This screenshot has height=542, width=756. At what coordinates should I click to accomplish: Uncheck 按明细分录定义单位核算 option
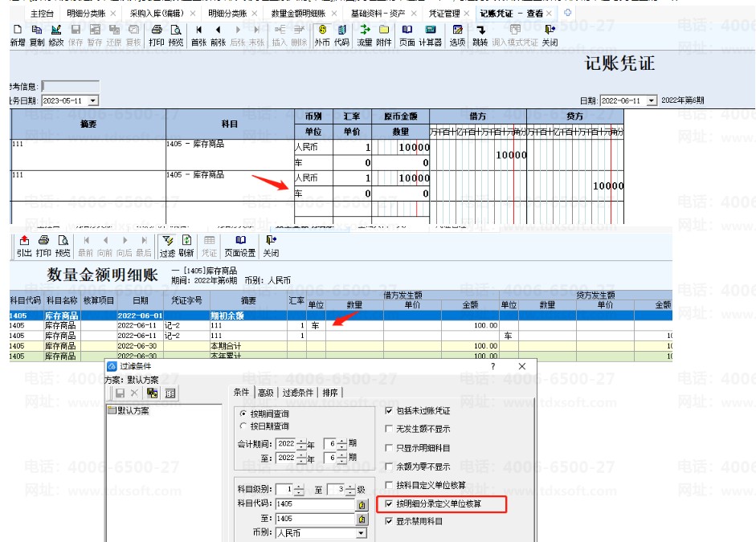tap(389, 504)
